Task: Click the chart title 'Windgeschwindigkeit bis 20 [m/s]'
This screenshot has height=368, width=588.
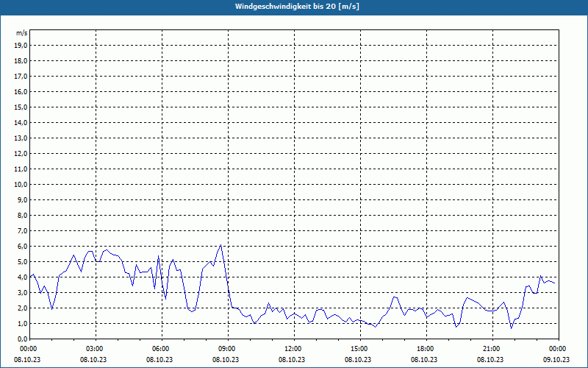Action: [x=297, y=7]
